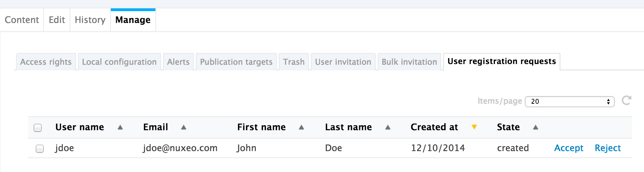
Task: Sort by Email arrow icon
Action: tap(184, 127)
